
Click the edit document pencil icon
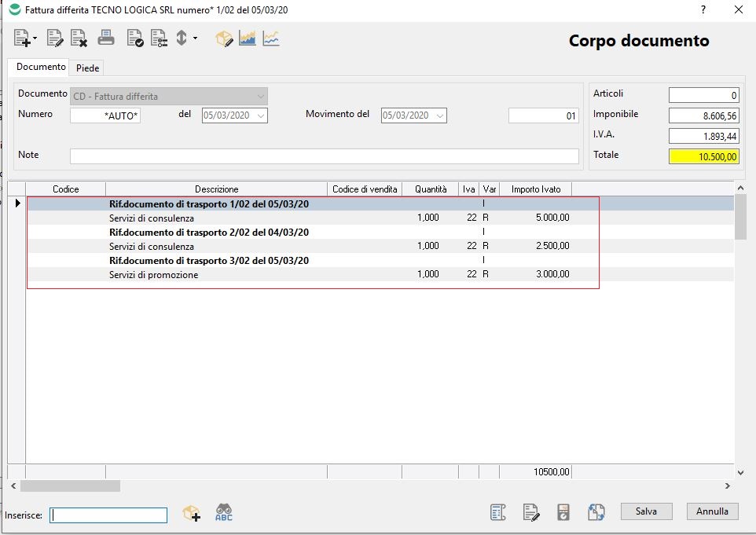point(55,38)
